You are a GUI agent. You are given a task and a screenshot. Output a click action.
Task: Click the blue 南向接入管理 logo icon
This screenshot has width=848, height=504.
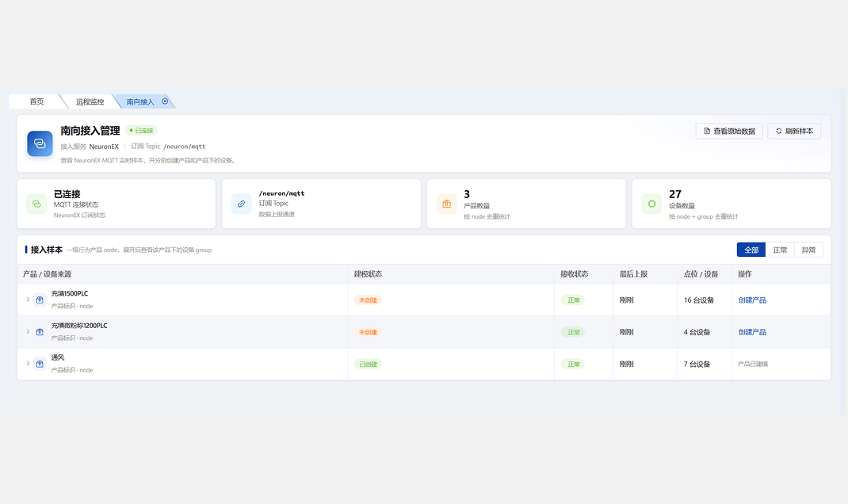pyautogui.click(x=40, y=143)
